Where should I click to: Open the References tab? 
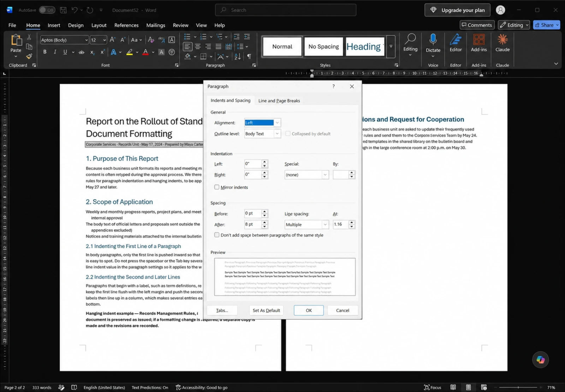tap(126, 25)
